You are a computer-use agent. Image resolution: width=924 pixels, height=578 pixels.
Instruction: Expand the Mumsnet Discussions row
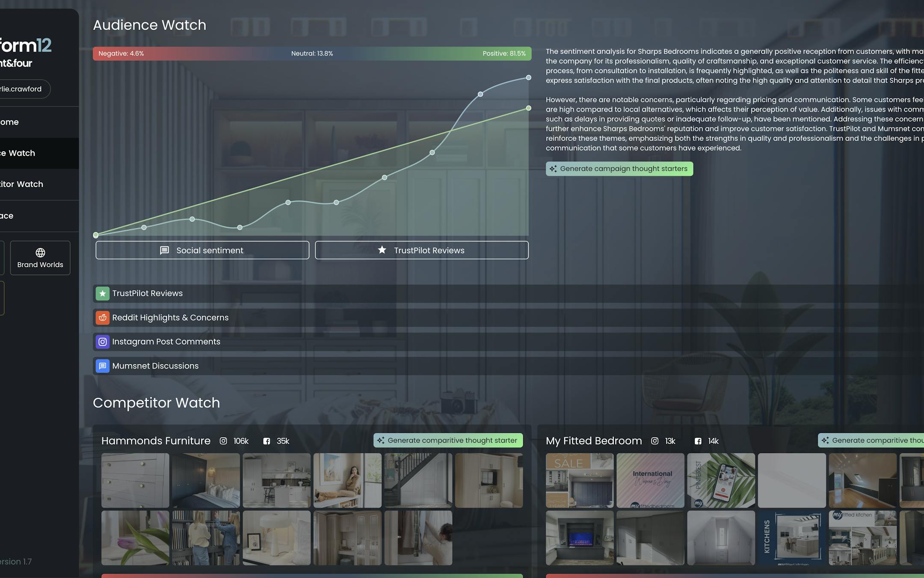point(155,366)
